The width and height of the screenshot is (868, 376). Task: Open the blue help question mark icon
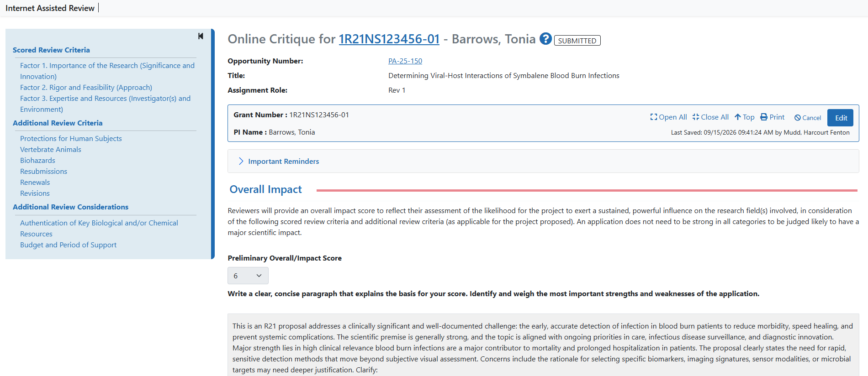click(545, 39)
